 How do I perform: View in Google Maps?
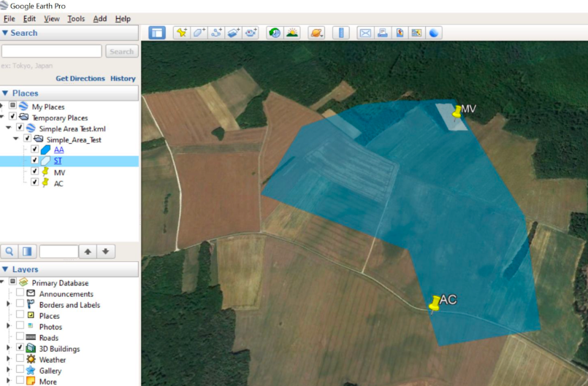click(416, 33)
